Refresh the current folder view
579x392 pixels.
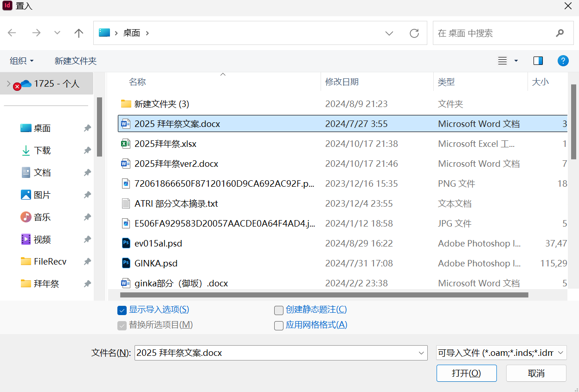pyautogui.click(x=414, y=33)
